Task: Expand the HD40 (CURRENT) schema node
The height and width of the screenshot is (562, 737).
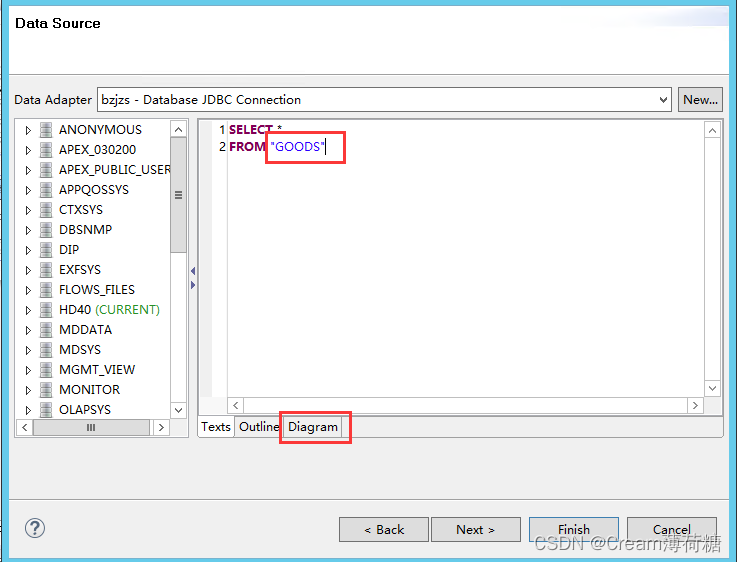Action: [x=28, y=310]
